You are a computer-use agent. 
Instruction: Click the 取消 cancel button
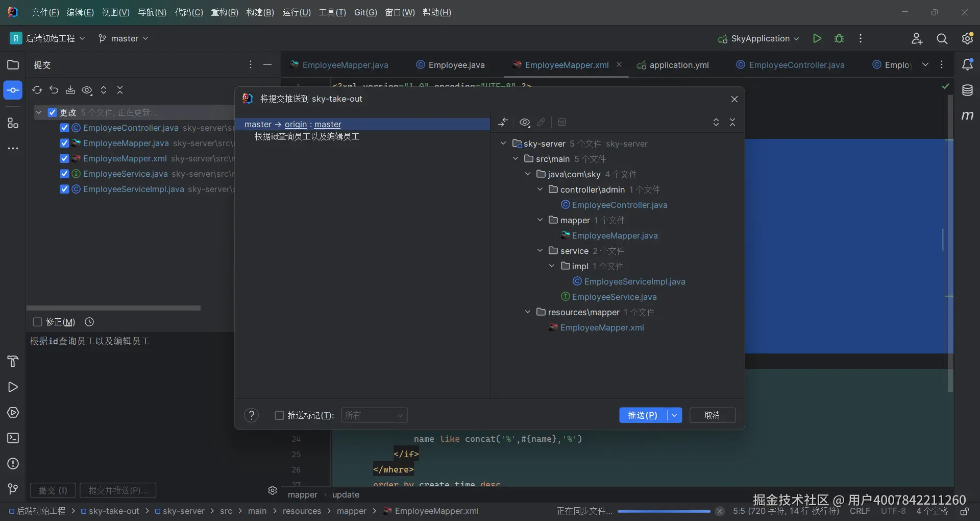click(712, 415)
